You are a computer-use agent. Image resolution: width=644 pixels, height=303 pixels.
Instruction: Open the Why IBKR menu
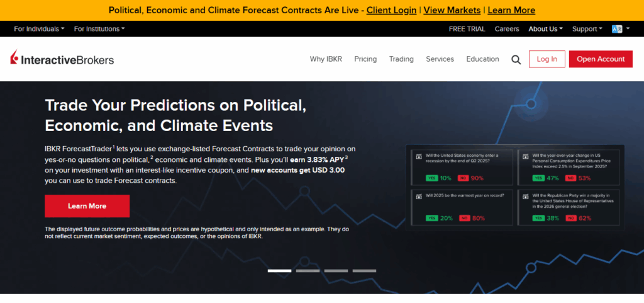326,59
